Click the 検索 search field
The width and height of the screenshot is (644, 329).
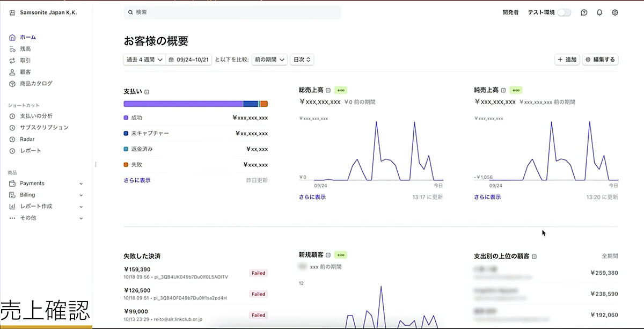pyautogui.click(x=232, y=12)
